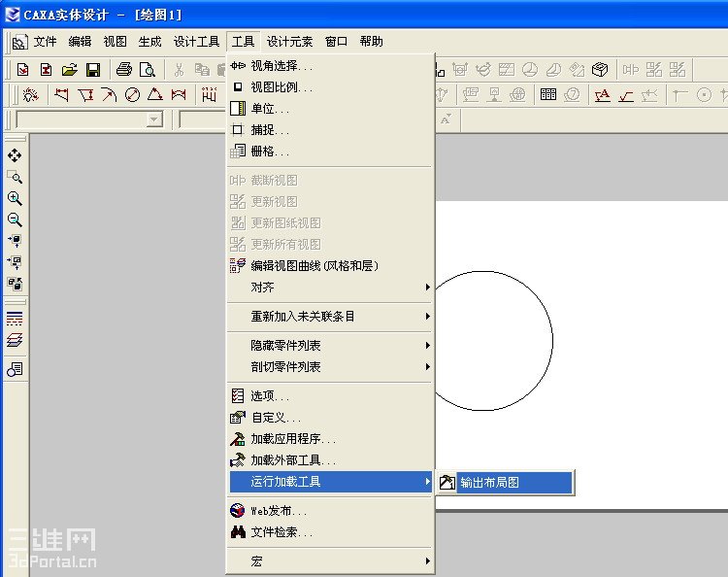Viewport: 728px width, 577px height.
Task: Open the 窗口 menu
Action: click(336, 42)
